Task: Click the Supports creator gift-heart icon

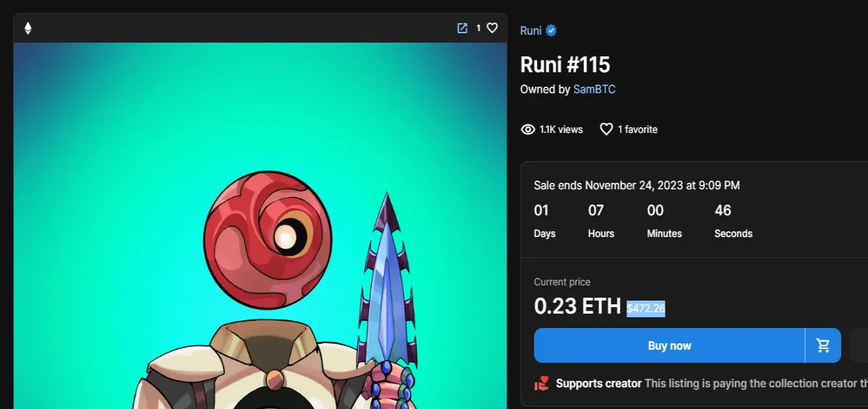Action: pos(541,383)
